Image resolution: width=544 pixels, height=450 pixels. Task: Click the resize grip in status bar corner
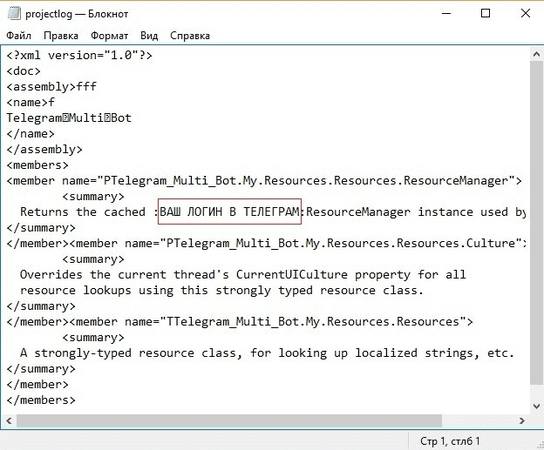click(540, 445)
